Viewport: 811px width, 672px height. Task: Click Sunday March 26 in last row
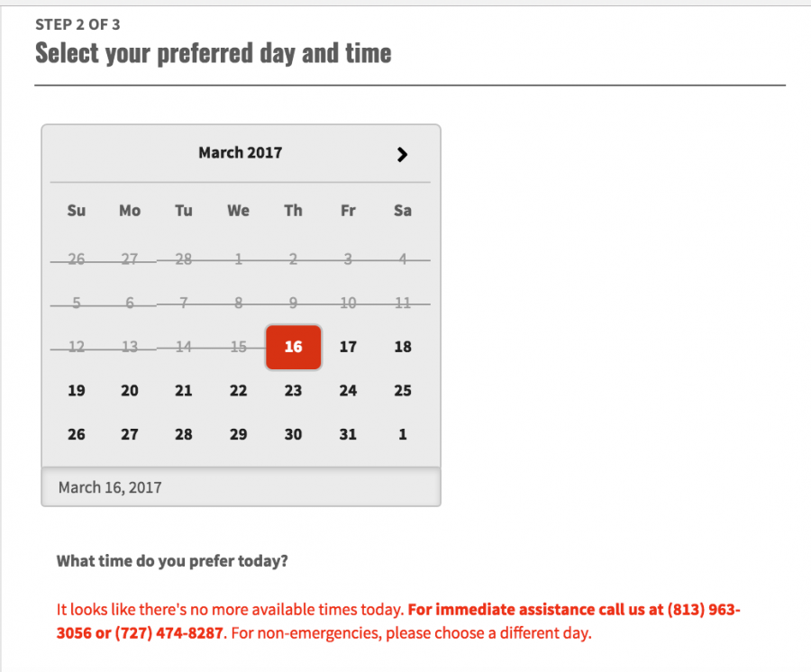77,434
